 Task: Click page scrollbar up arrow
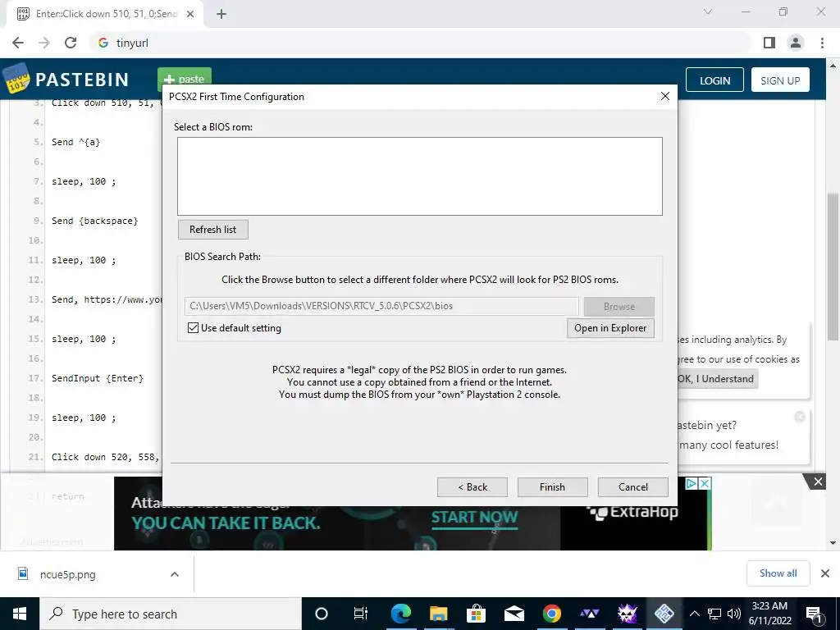tap(833, 66)
